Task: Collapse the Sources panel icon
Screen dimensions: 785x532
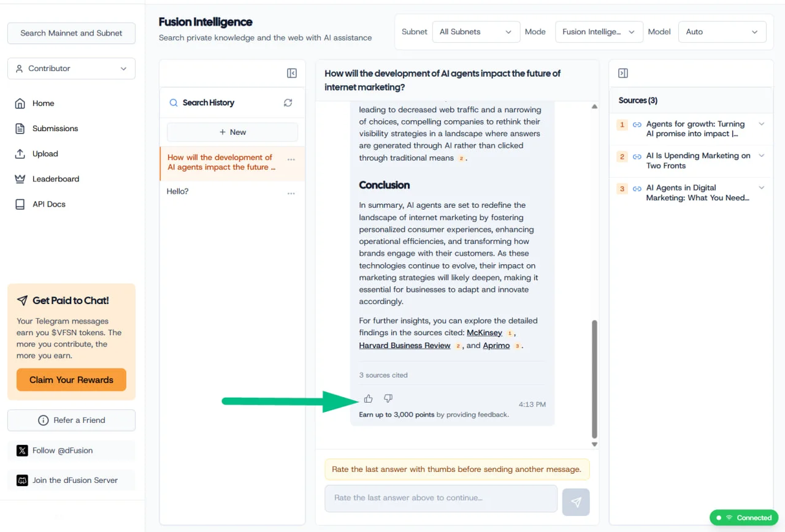Action: tap(623, 74)
